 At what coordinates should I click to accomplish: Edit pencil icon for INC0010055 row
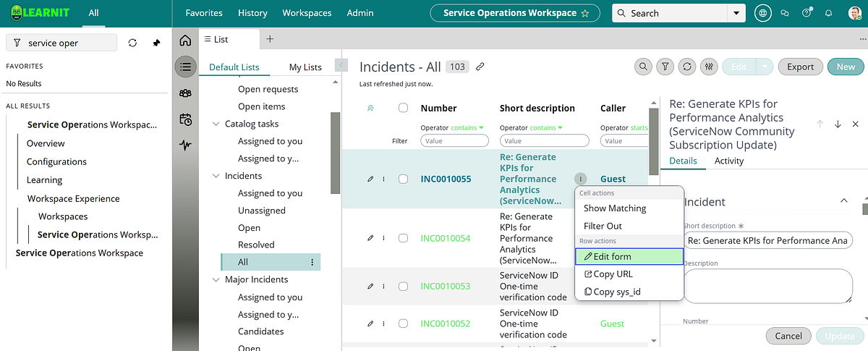[370, 179]
